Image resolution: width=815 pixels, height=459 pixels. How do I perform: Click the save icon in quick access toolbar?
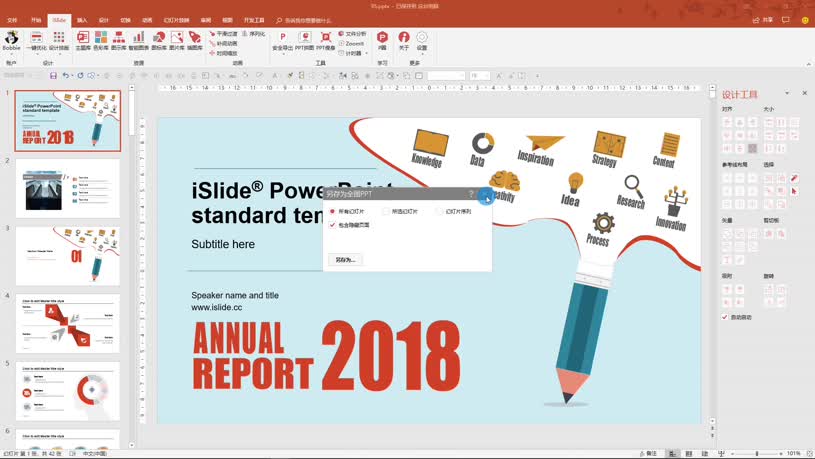[53, 76]
